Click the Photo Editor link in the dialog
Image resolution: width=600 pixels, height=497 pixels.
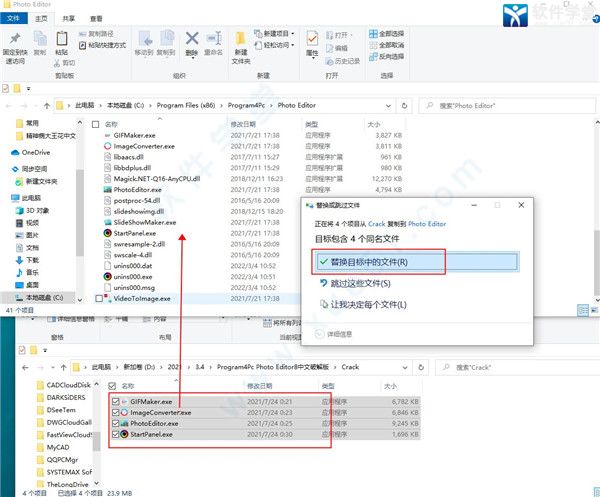pyautogui.click(x=427, y=224)
